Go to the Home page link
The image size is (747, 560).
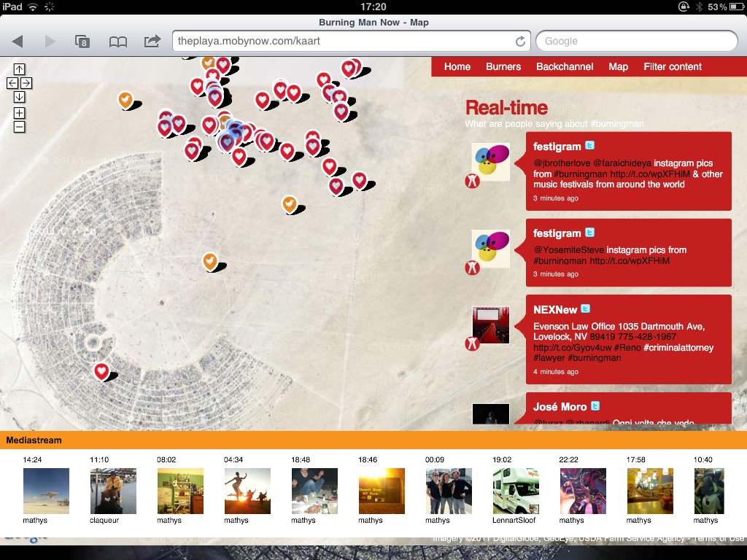[457, 66]
